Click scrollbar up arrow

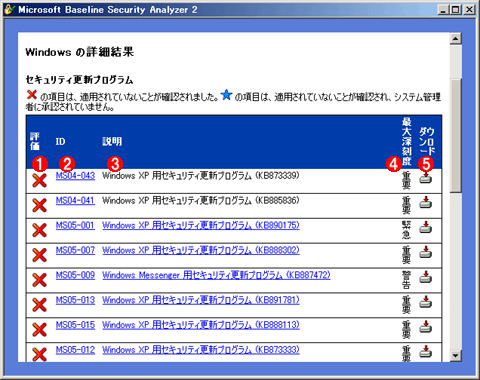pos(455,39)
